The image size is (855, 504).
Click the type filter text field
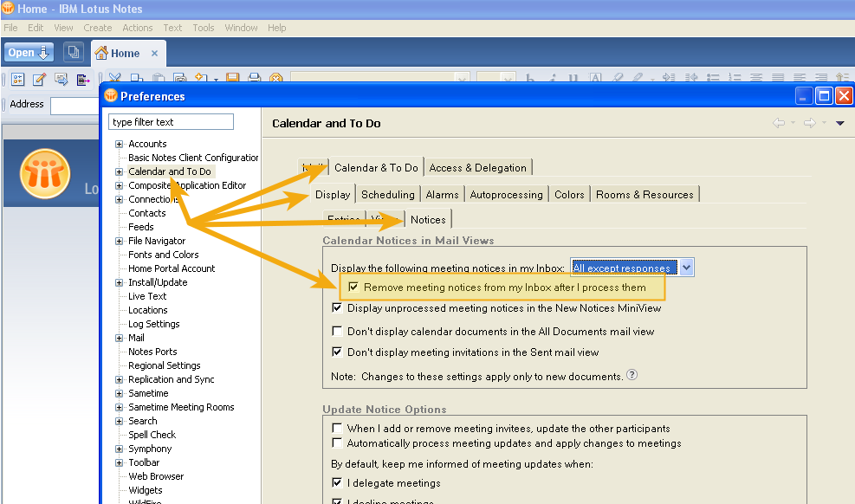[x=172, y=122]
